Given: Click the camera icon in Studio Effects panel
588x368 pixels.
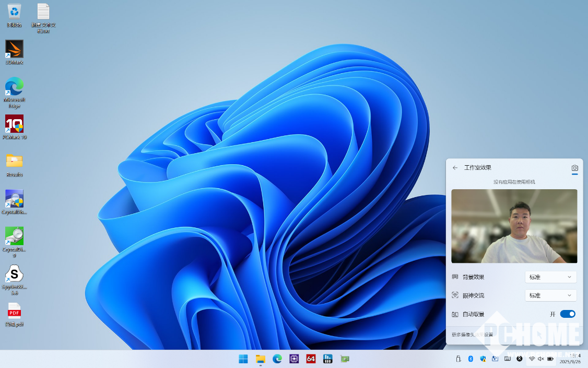Looking at the screenshot, I should coord(574,168).
